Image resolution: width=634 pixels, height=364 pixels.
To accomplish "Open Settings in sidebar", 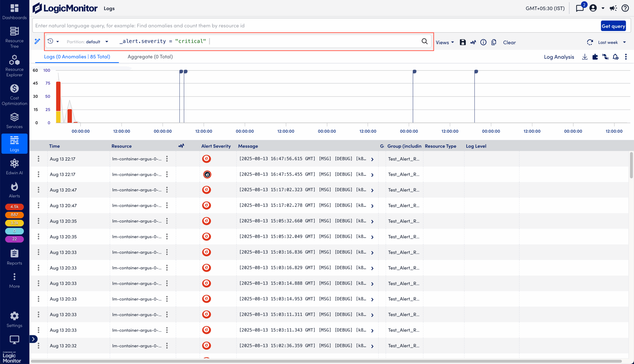I will coord(14,319).
